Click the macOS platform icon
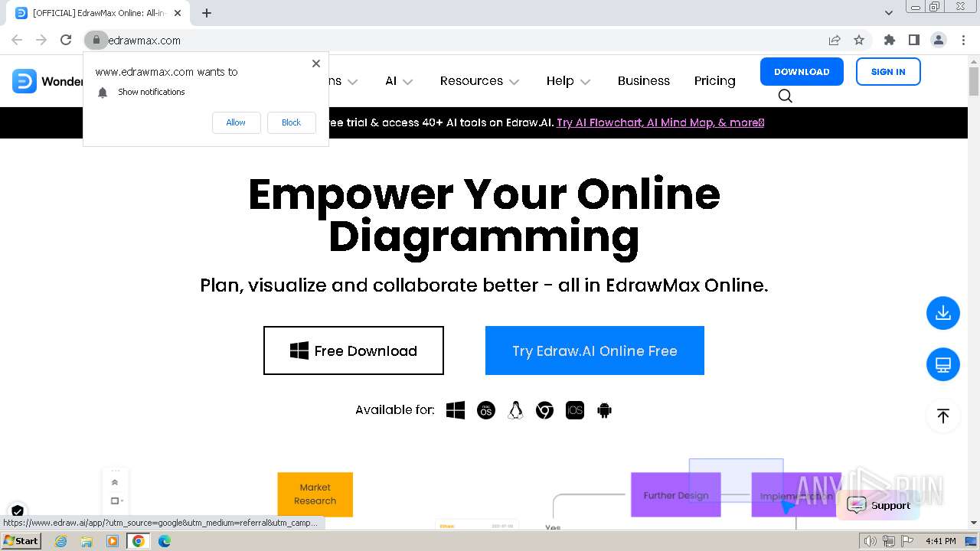 (x=485, y=410)
